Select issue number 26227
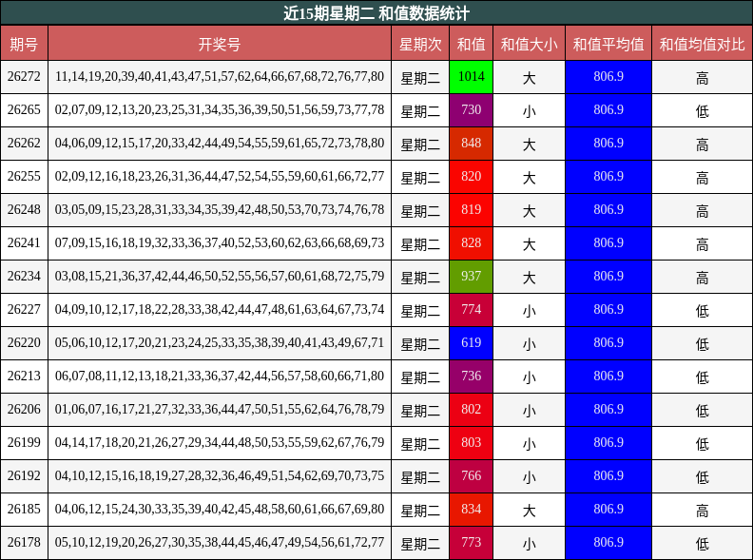The image size is (753, 560). pos(24,309)
